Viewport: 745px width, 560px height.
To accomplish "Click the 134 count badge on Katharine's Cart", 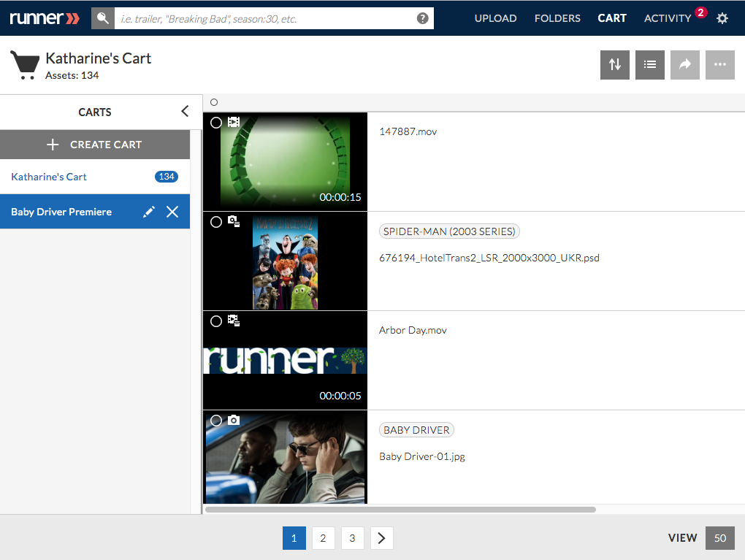I will 167,177.
